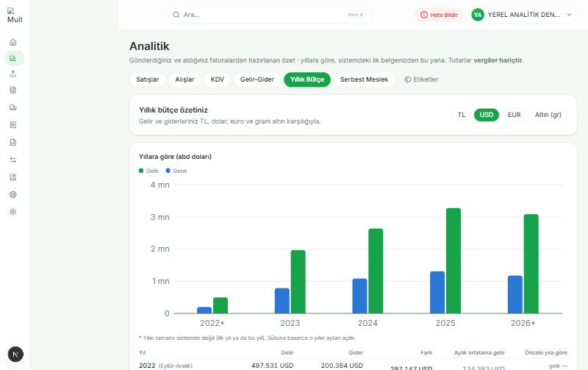Click the green Gelir bar for 2023

(x=298, y=282)
